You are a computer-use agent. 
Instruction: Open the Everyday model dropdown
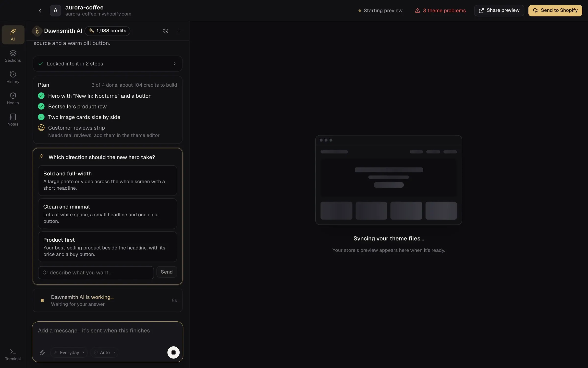tap(69, 353)
